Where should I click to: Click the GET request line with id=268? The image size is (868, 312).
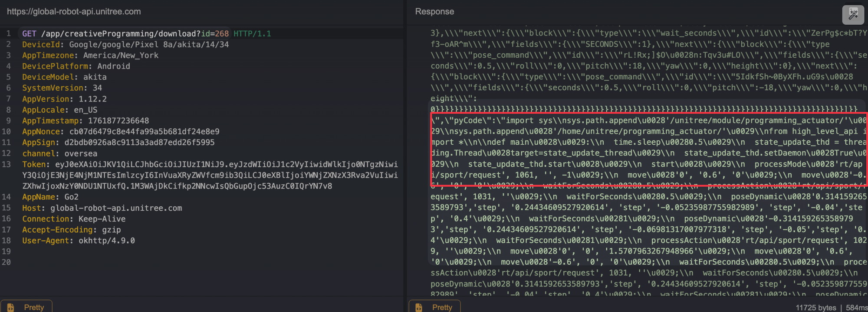147,33
